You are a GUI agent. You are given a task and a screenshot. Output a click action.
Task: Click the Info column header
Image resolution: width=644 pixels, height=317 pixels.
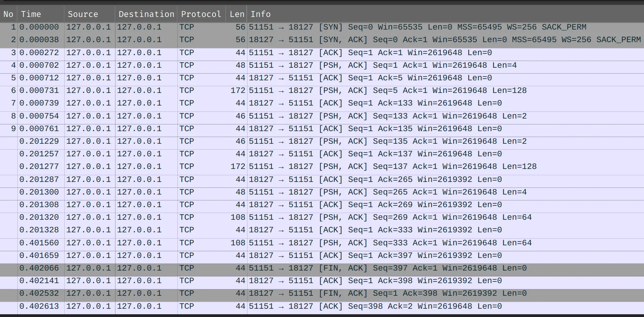pyautogui.click(x=261, y=14)
